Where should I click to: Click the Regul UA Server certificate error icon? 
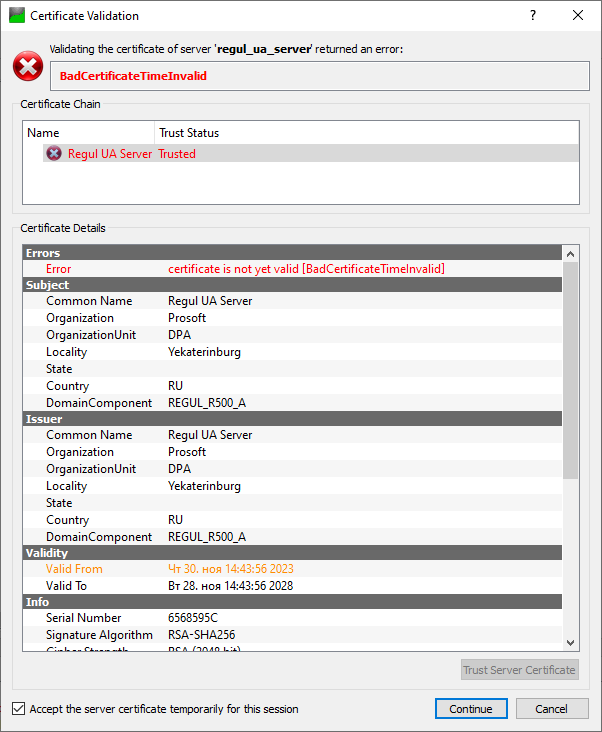(54, 154)
